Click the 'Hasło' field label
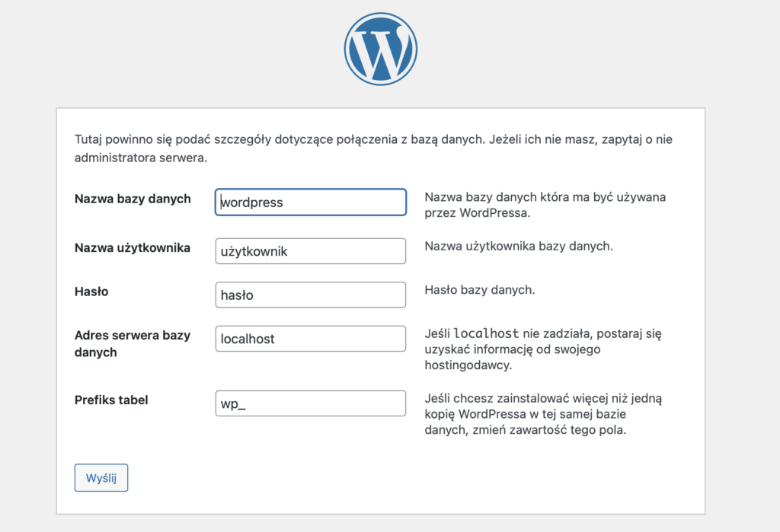The height and width of the screenshot is (532, 780). (91, 291)
